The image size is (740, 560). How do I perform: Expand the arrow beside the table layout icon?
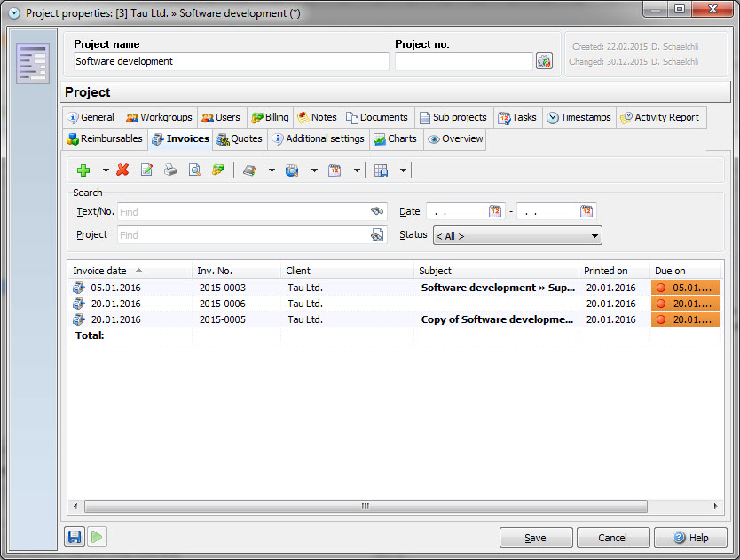403,170
